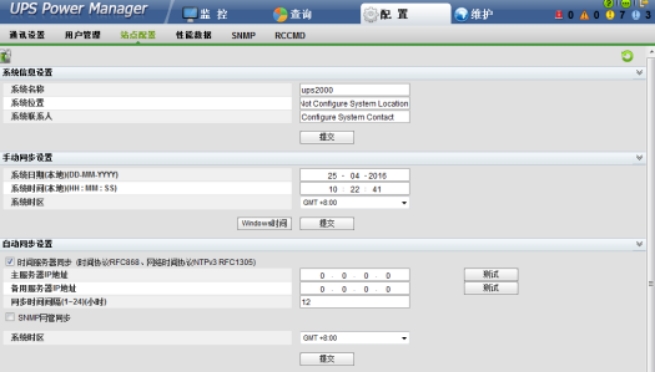The image size is (655, 373).
Task: Open the 监控 monitoring tab
Action: tap(205, 14)
